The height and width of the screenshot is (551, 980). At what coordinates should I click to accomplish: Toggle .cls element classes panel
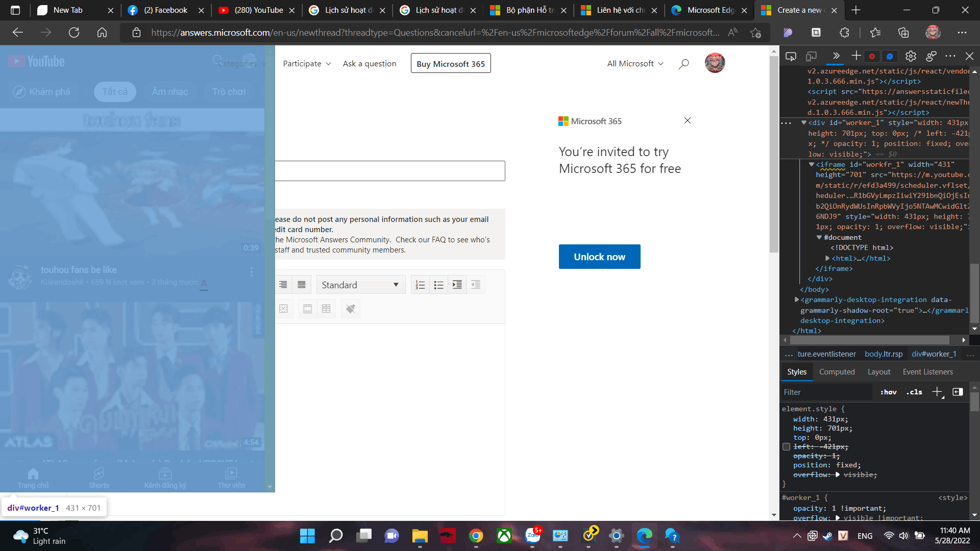tap(914, 392)
